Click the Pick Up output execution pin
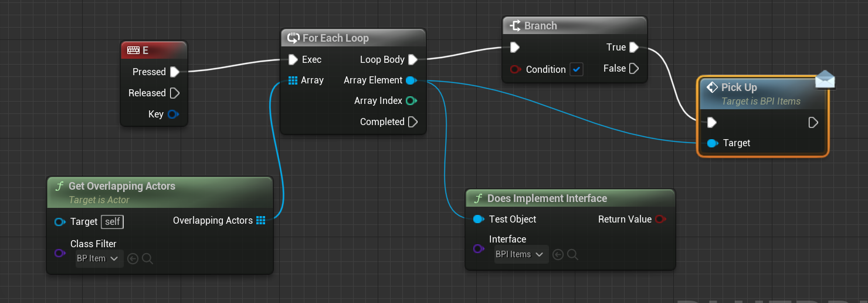 coord(813,122)
